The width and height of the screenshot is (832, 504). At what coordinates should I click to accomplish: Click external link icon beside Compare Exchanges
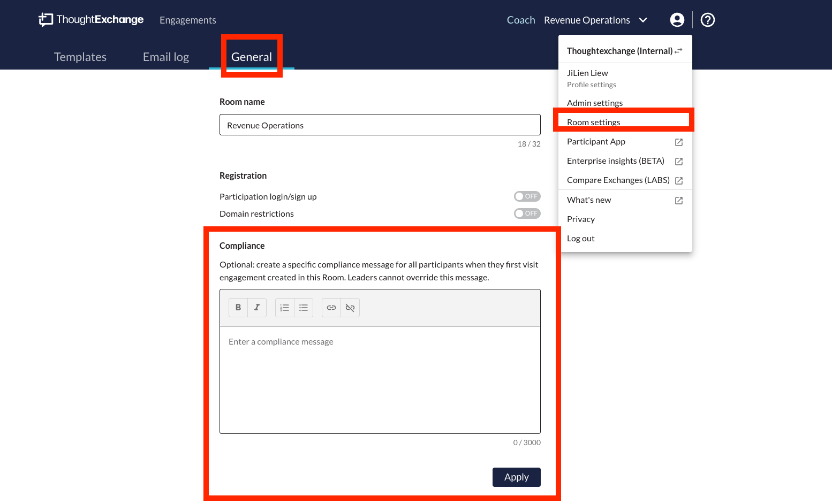(679, 181)
